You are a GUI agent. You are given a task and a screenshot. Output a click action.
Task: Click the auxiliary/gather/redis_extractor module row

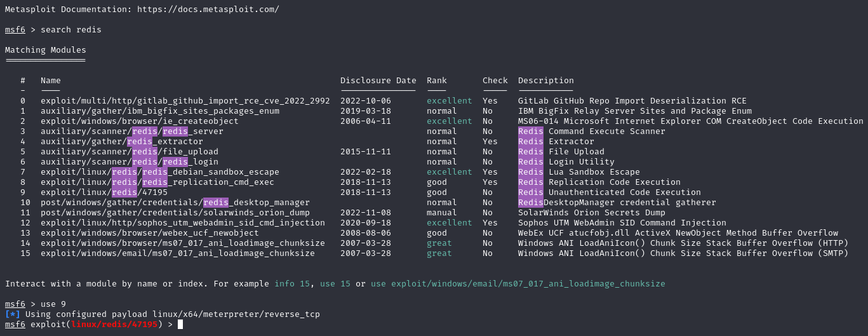pyautogui.click(x=122, y=142)
